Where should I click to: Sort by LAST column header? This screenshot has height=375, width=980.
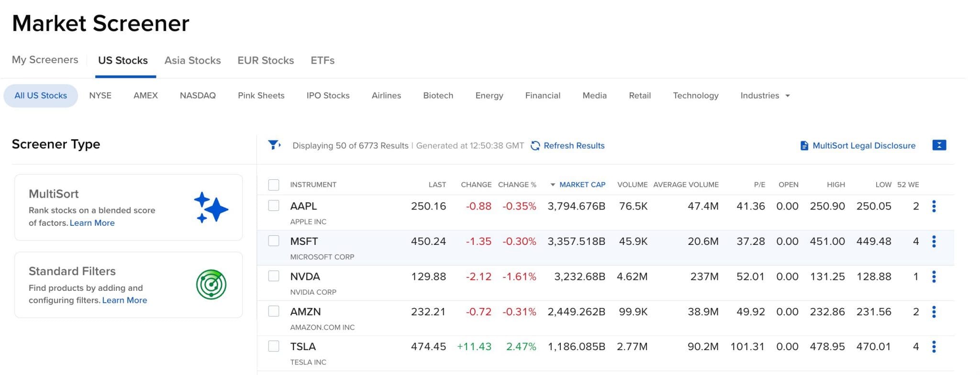pyautogui.click(x=437, y=185)
